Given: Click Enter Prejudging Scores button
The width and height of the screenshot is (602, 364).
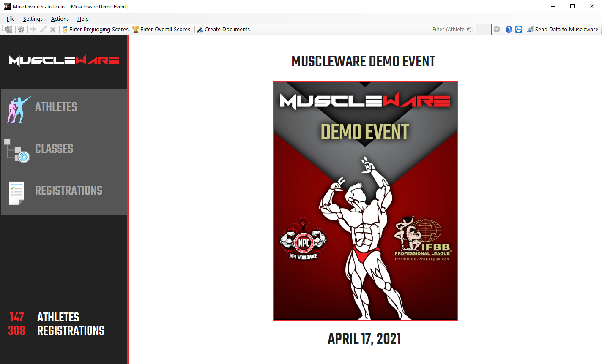Looking at the screenshot, I should click(x=95, y=30).
